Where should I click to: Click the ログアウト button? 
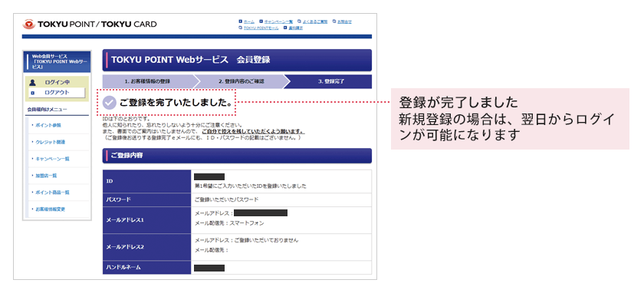tap(57, 93)
